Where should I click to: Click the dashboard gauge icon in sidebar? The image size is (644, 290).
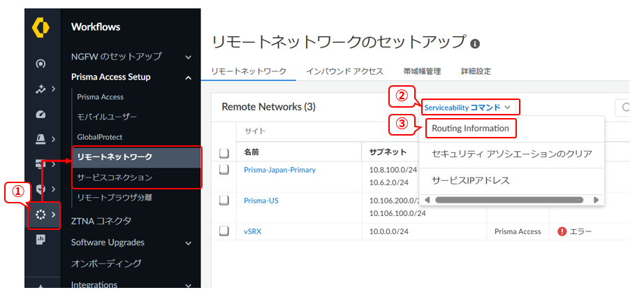point(41,114)
